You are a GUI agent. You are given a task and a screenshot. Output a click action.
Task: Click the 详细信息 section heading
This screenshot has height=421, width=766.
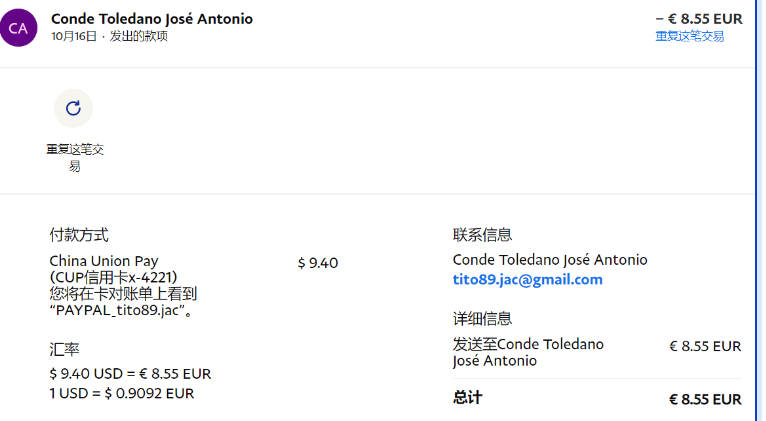tap(482, 319)
